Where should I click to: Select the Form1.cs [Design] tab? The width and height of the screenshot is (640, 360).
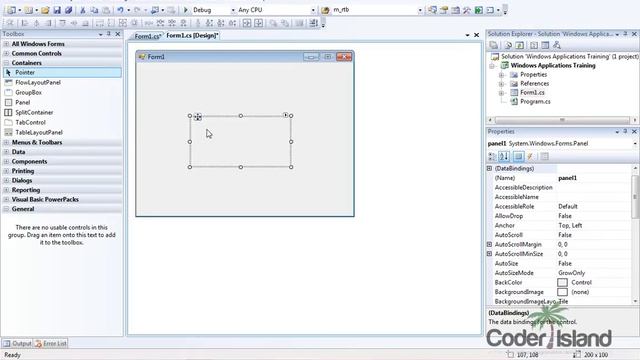192,36
